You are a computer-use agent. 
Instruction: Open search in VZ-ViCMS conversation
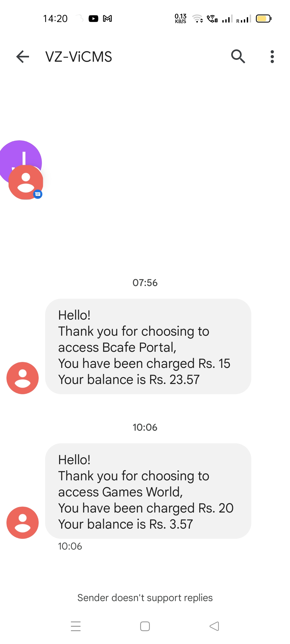pyautogui.click(x=238, y=57)
